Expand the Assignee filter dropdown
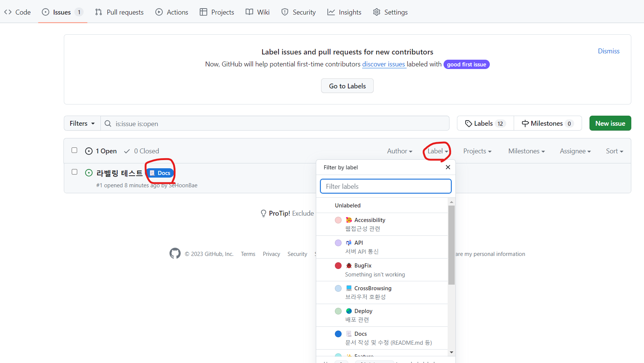The image size is (644, 363). click(x=575, y=151)
